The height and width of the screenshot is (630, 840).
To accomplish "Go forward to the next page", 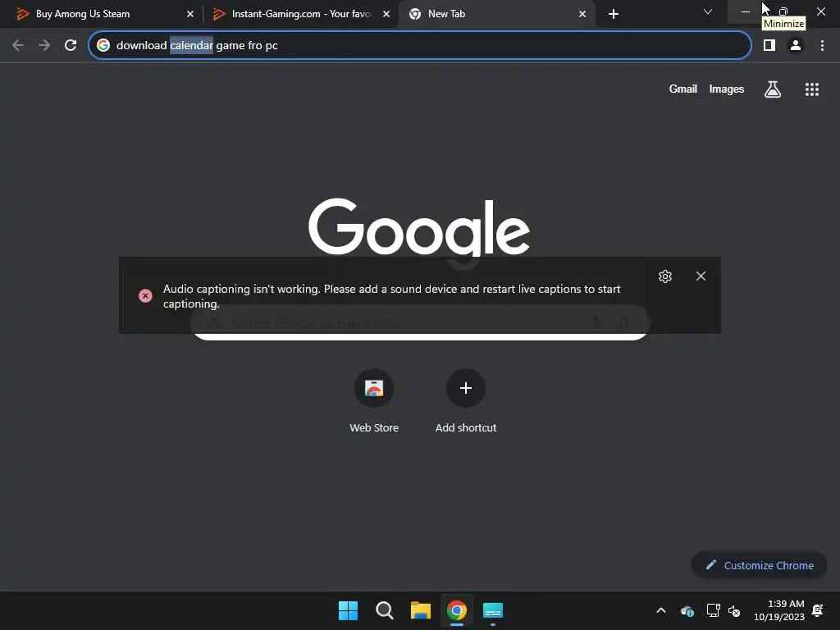I will [44, 46].
